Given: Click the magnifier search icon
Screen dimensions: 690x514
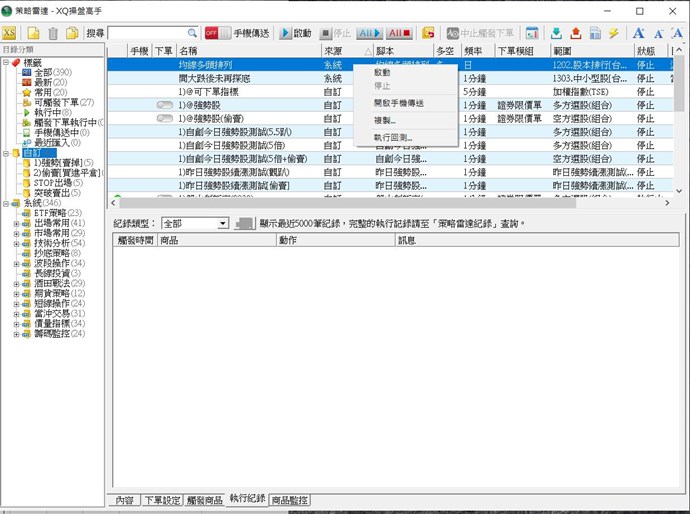Looking at the screenshot, I should [x=192, y=33].
